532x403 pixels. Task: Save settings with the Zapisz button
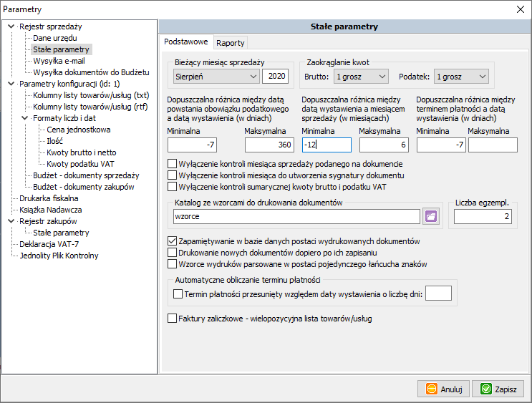[498, 389]
